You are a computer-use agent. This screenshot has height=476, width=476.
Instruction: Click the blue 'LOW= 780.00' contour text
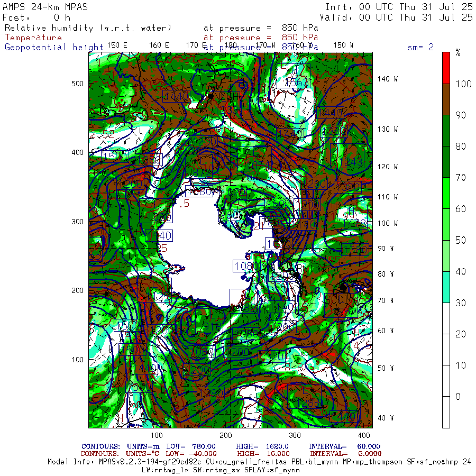tap(190, 446)
